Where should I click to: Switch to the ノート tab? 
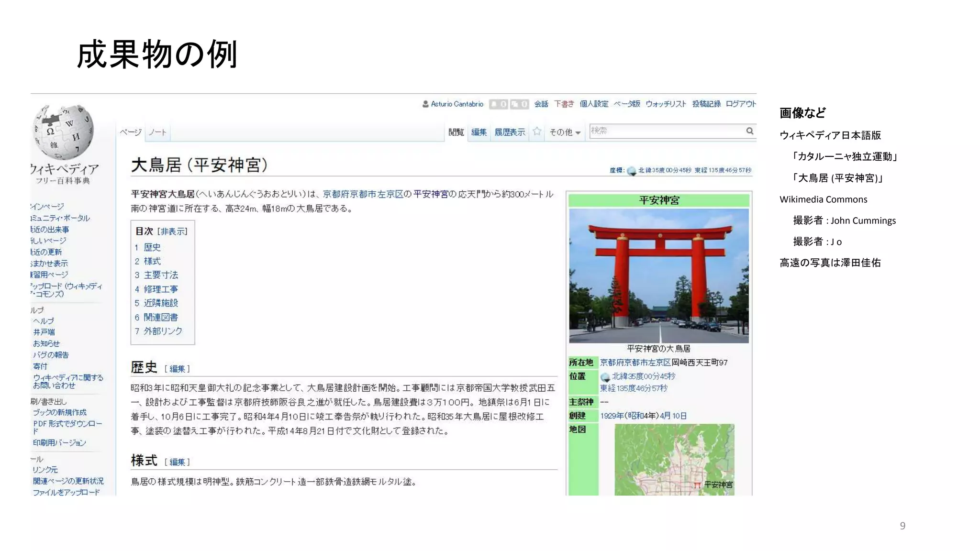coord(157,132)
